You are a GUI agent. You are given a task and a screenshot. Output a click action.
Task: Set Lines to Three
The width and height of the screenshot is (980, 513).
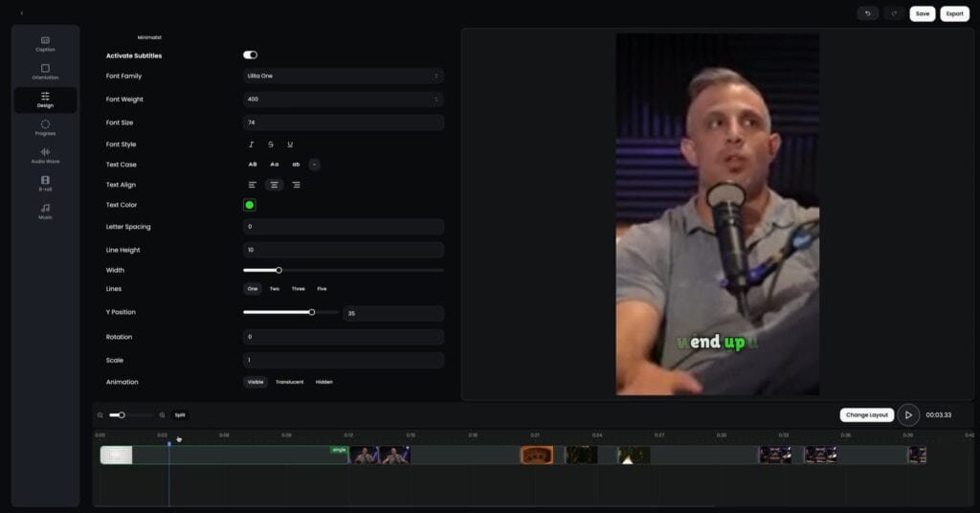pos(299,289)
